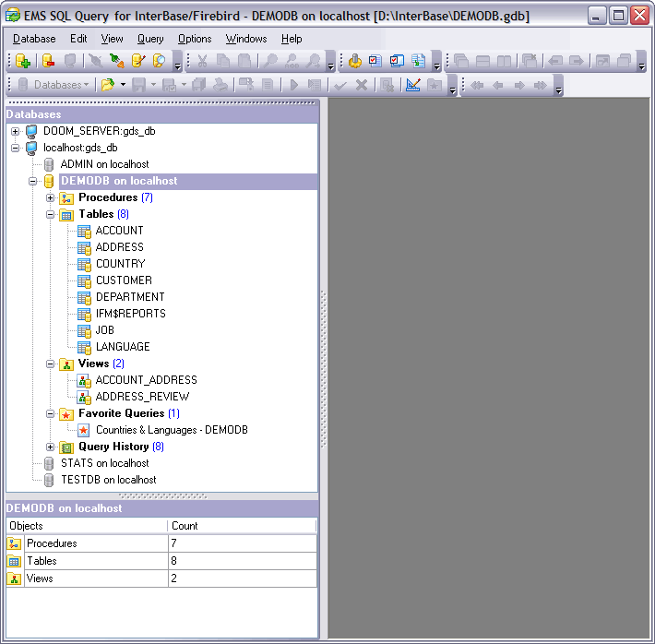Select the CUSTOMER table in tree
Image resolution: width=655 pixels, height=644 pixels.
[124, 280]
